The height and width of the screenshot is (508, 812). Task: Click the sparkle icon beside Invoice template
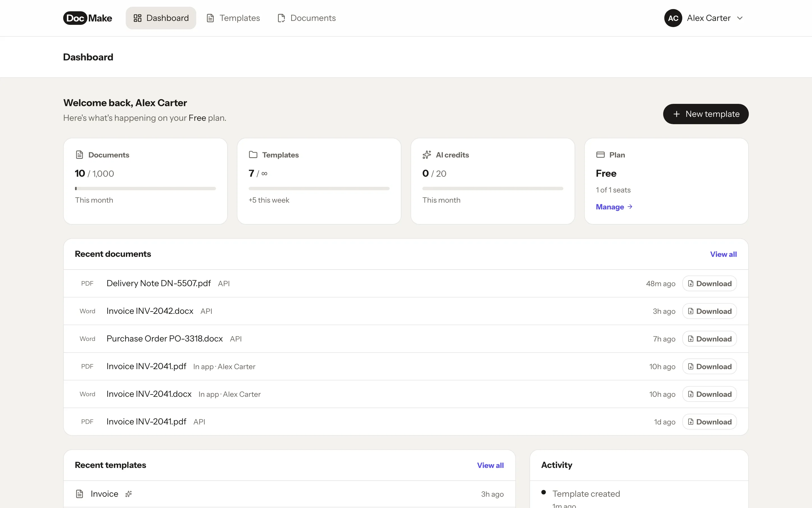(x=129, y=494)
